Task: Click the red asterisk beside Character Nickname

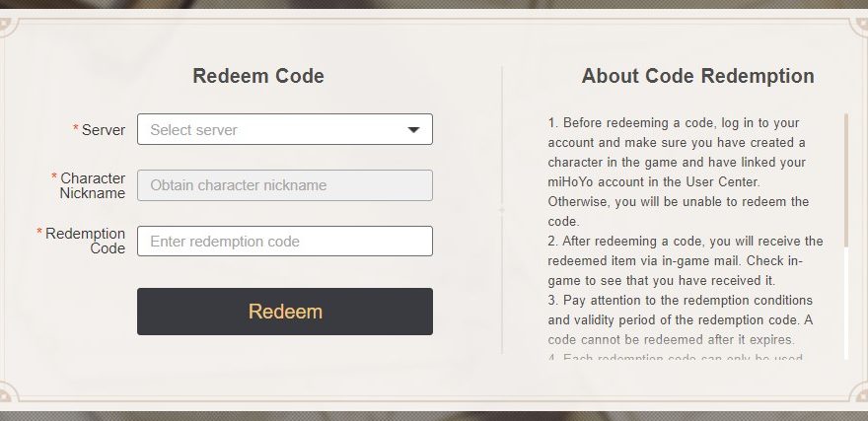Action: (54, 177)
